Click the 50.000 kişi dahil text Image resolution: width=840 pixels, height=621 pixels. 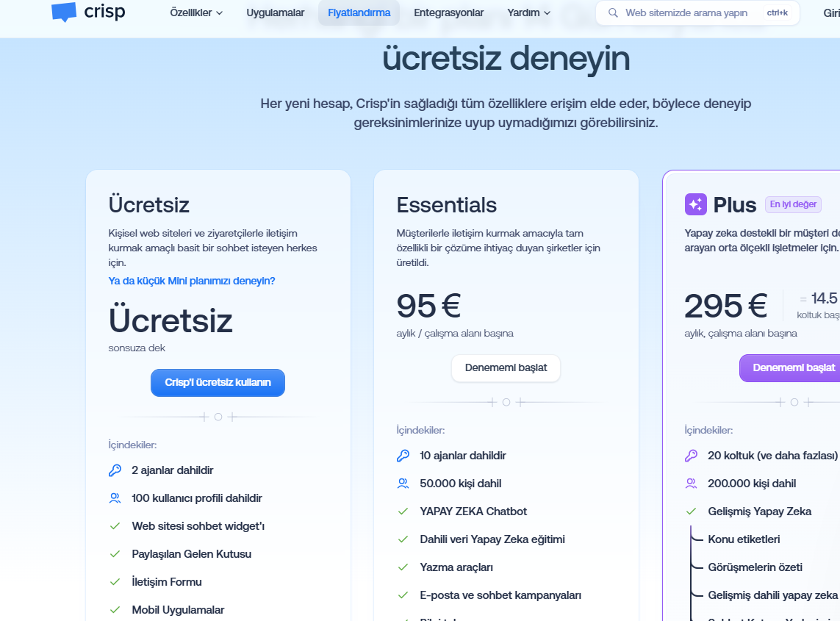(x=461, y=484)
